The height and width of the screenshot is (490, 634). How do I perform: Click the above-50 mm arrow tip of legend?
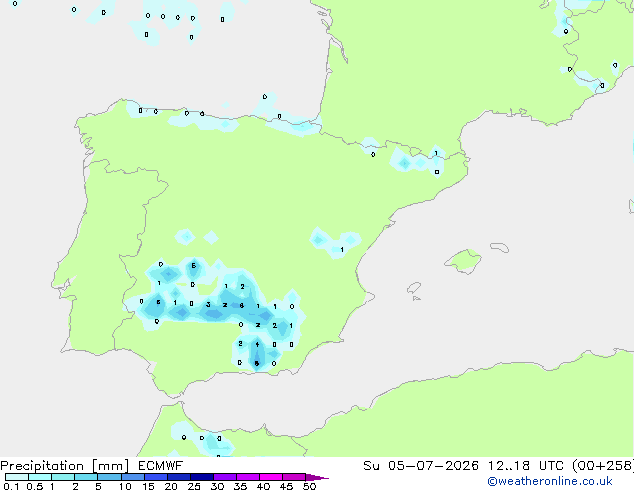click(x=317, y=477)
